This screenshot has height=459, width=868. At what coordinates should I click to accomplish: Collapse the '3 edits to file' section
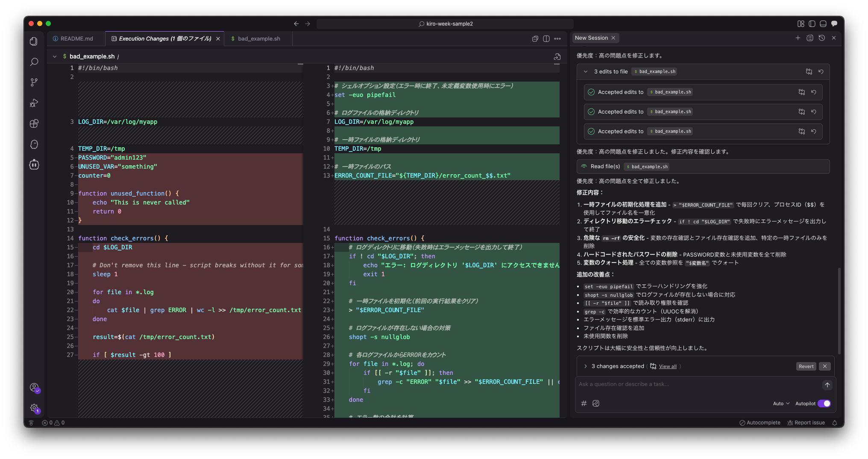pyautogui.click(x=586, y=72)
